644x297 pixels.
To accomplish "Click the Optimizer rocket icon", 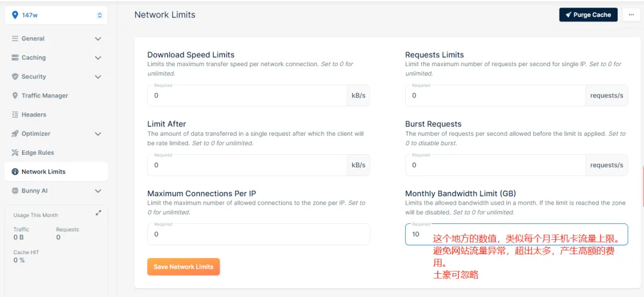I will tap(16, 134).
